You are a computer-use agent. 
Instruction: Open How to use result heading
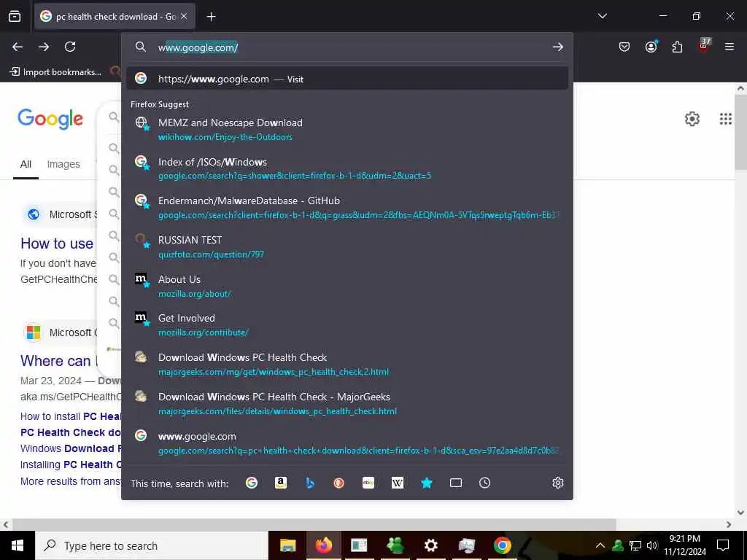click(x=57, y=244)
